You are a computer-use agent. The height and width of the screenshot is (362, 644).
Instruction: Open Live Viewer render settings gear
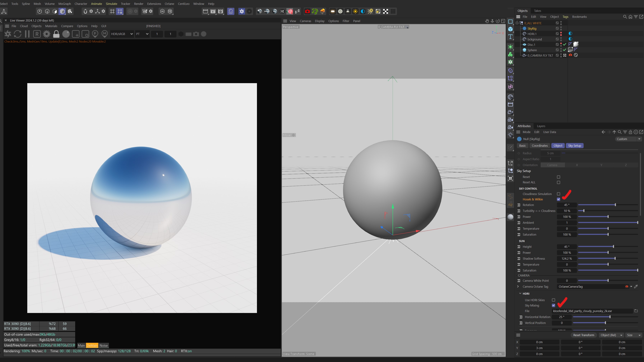(x=46, y=34)
